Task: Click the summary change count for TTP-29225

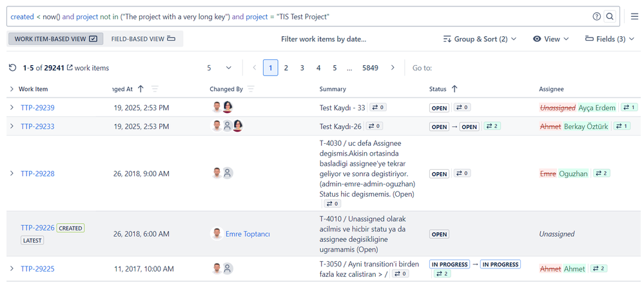Action: 400,274
